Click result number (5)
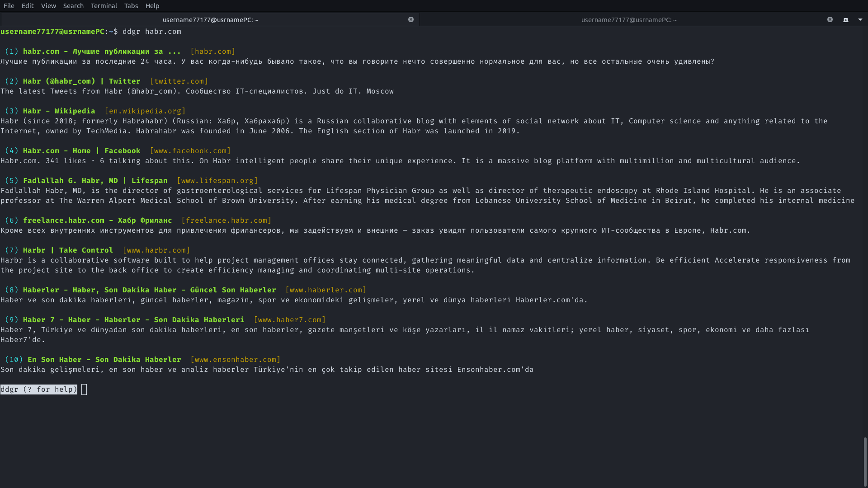This screenshot has width=868, height=488. tap(12, 181)
